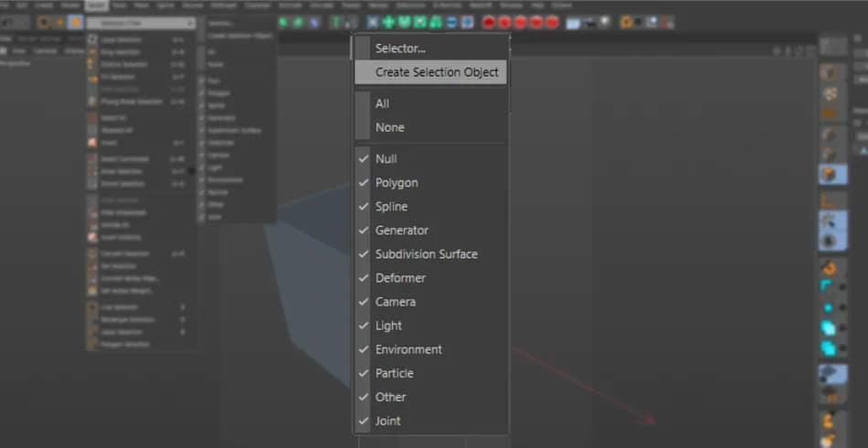The height and width of the screenshot is (448, 868).
Task: Click the light-blue Render View toolbar icon
Action: click(573, 23)
